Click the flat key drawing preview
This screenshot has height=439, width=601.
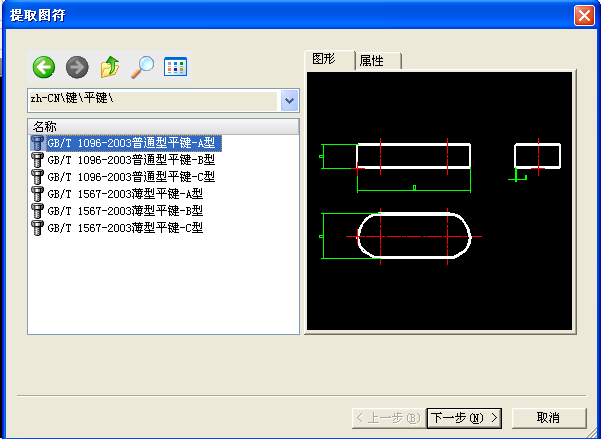pos(440,200)
